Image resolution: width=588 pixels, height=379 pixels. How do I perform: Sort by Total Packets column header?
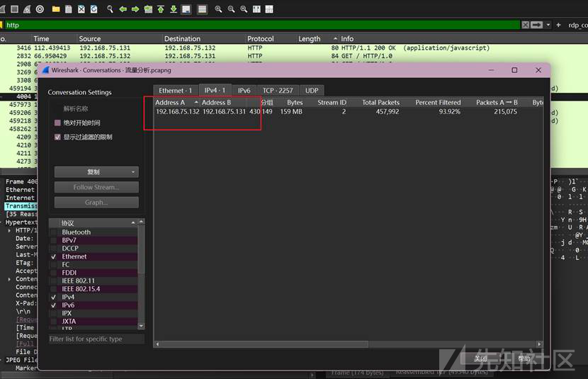point(380,102)
